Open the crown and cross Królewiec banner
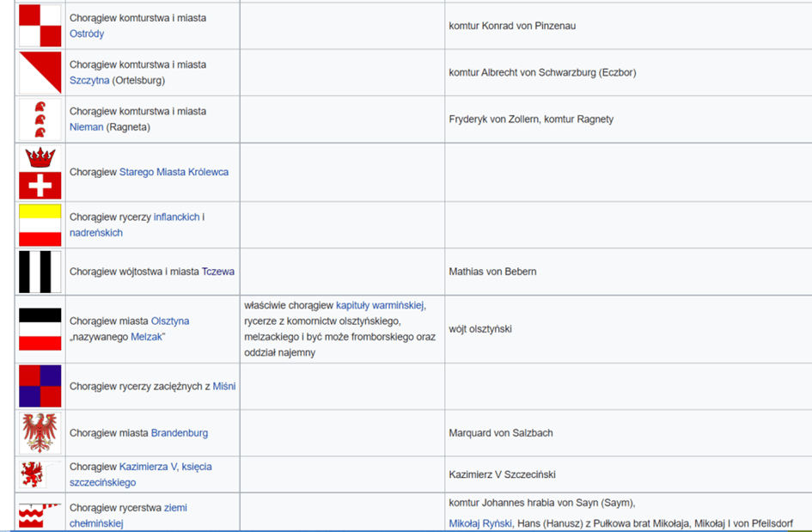 [40, 172]
